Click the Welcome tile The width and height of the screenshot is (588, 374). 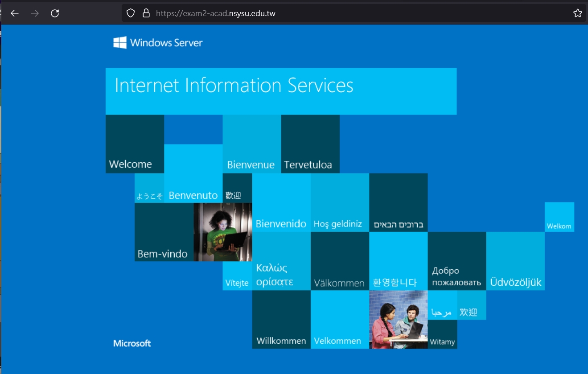[135, 144]
